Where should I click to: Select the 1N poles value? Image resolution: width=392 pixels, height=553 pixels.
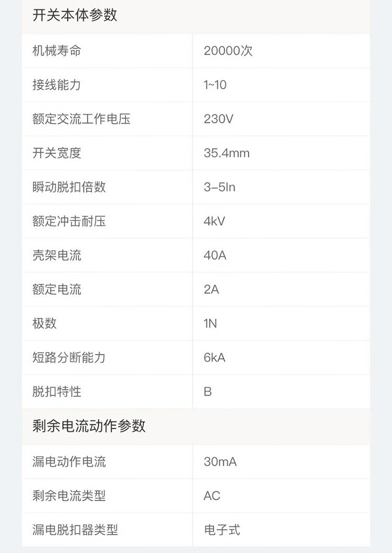(210, 324)
